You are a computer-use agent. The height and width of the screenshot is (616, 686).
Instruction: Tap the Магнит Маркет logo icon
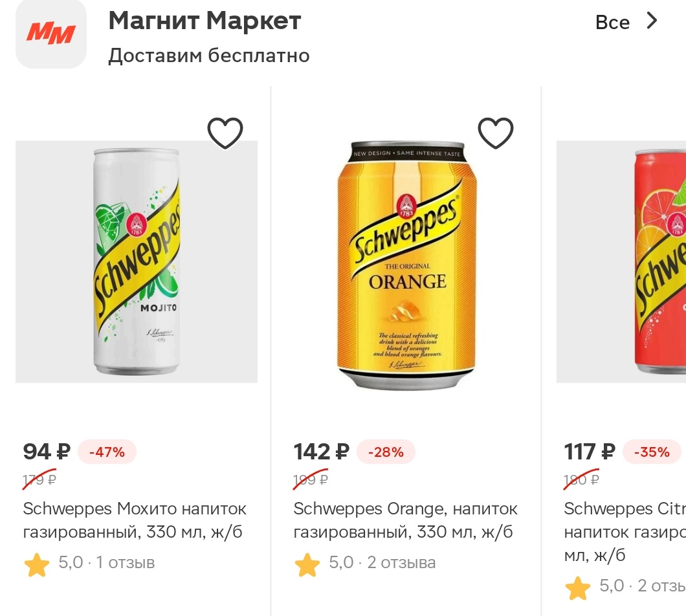[x=50, y=33]
